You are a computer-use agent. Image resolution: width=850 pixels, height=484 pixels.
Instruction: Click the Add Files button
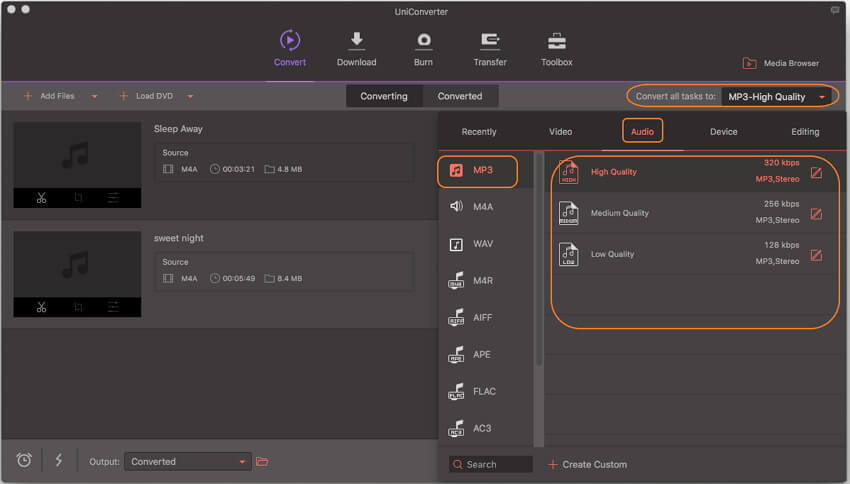click(x=49, y=96)
